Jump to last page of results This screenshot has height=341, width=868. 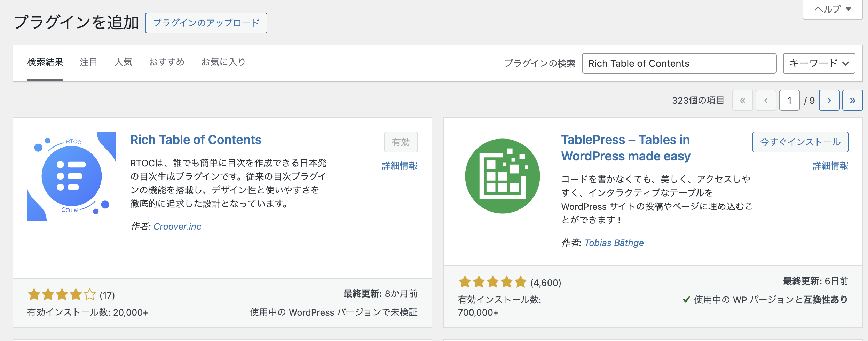pyautogui.click(x=852, y=100)
